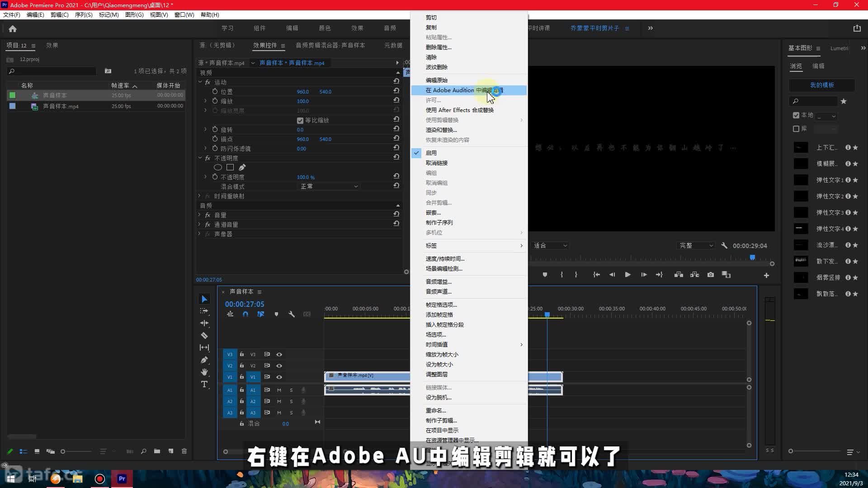The width and height of the screenshot is (868, 488).
Task: Switch Project panel to list view
Action: tap(24, 451)
